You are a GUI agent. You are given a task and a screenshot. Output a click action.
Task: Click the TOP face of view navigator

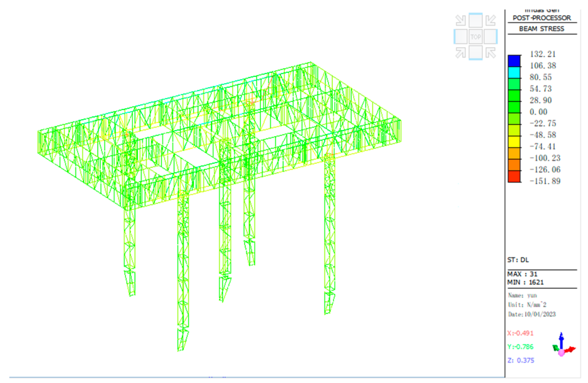pos(475,37)
